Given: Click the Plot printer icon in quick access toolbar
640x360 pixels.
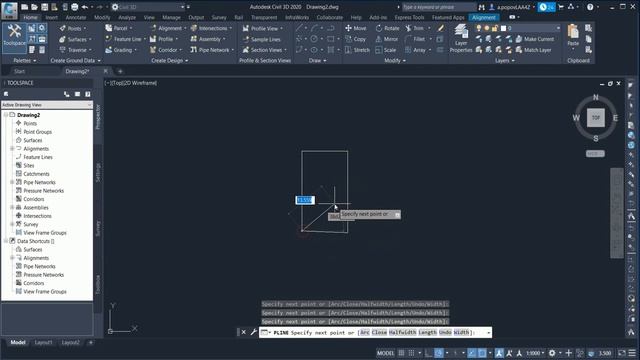Looking at the screenshot, I should point(75,7).
